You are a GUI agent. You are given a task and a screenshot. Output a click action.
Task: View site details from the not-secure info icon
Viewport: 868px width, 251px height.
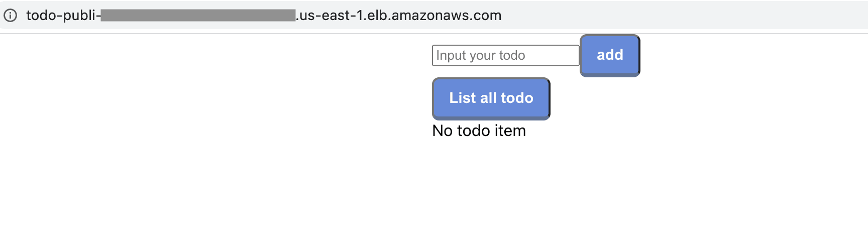point(11,16)
